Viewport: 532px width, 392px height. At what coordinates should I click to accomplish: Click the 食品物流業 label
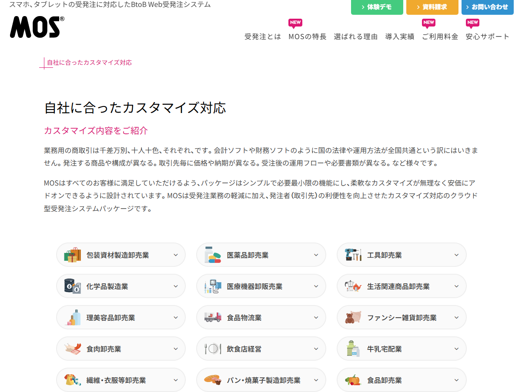click(244, 318)
